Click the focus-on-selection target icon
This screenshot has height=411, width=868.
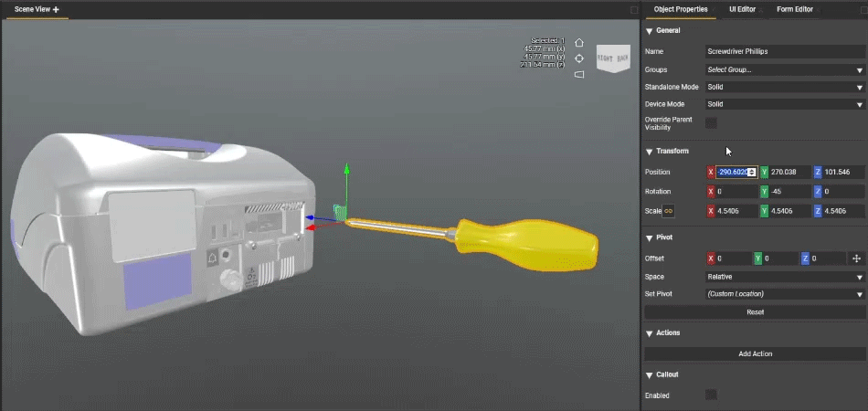[x=579, y=58]
